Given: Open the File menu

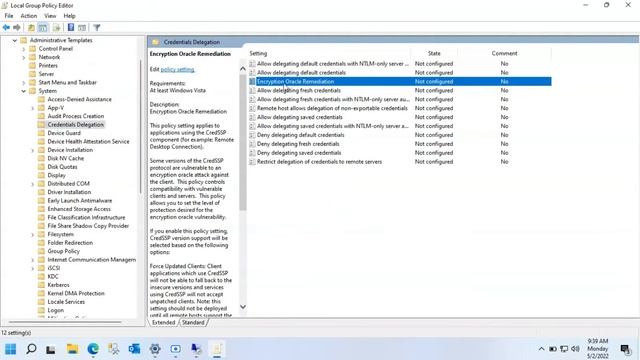Looking at the screenshot, I should (x=9, y=16).
